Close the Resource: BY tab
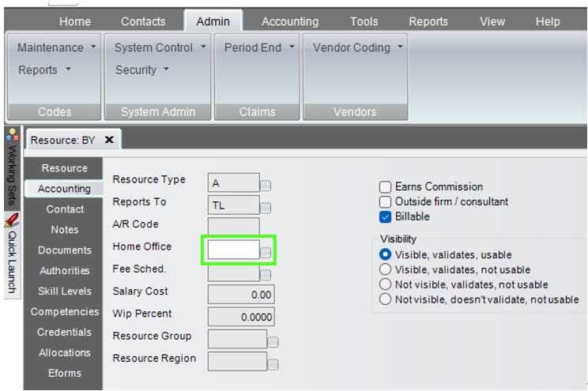The height and width of the screenshot is (391, 588). (109, 140)
